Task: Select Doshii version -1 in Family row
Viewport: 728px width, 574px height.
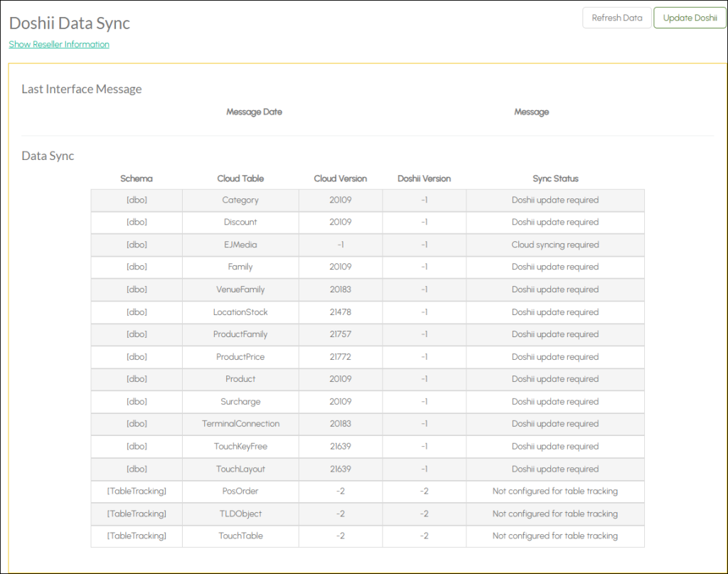Action: [x=424, y=267]
